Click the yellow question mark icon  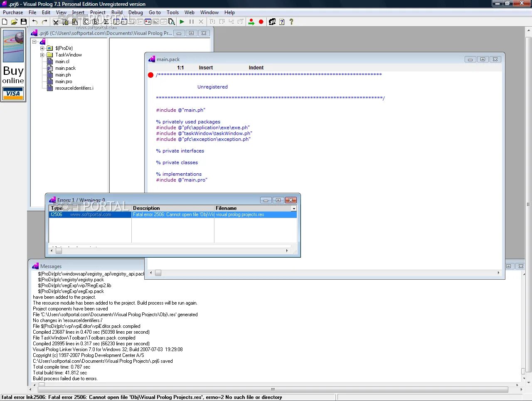291,22
